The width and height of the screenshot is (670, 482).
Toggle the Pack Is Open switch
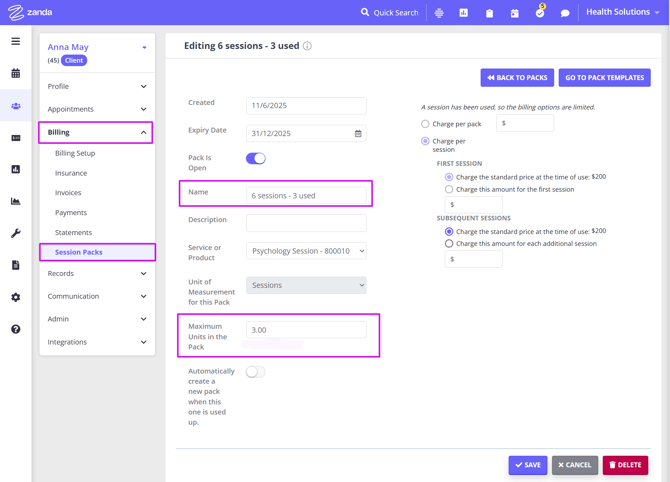(256, 158)
